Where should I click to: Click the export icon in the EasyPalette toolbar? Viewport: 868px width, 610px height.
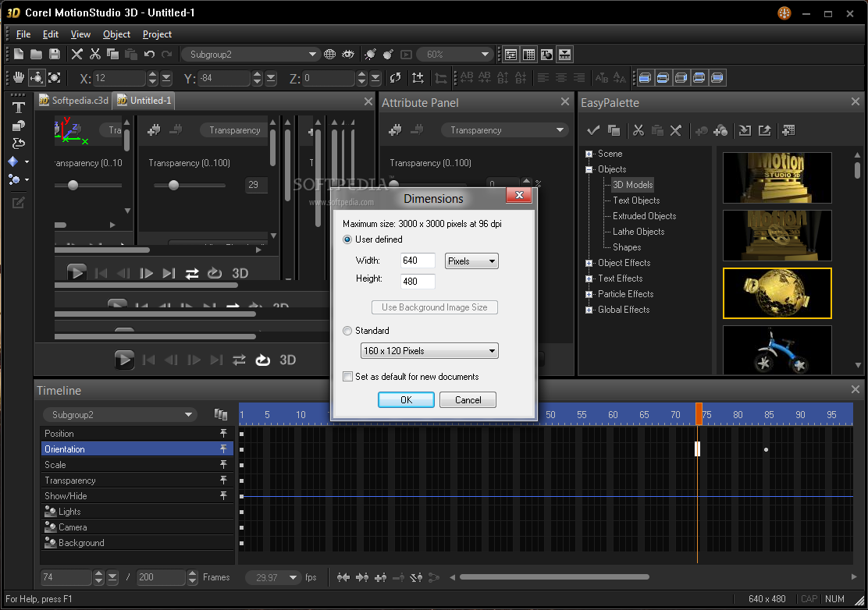[764, 130]
